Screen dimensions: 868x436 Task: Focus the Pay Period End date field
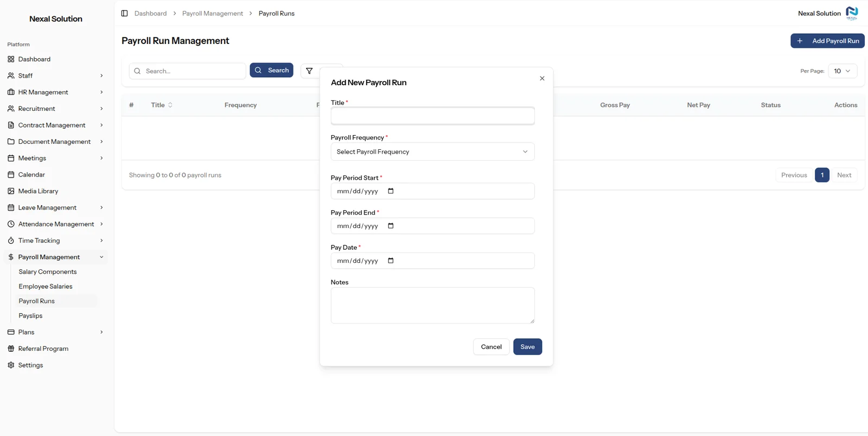pyautogui.click(x=432, y=226)
